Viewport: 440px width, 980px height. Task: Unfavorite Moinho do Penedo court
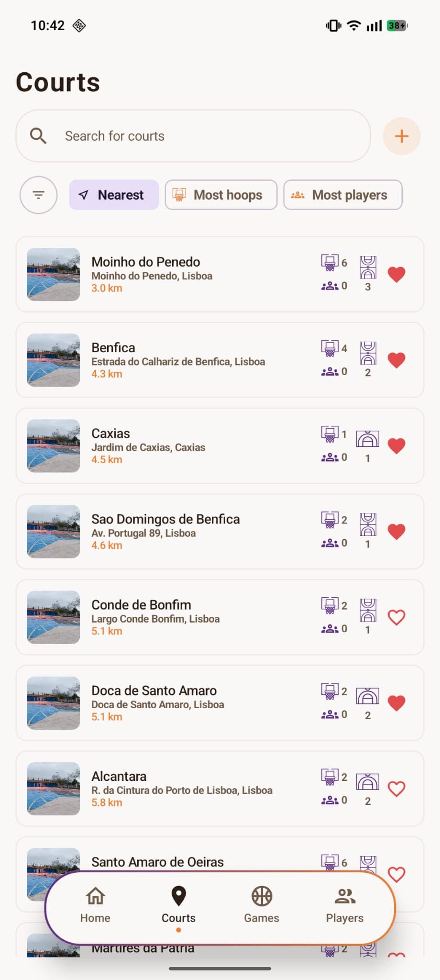[396, 274]
